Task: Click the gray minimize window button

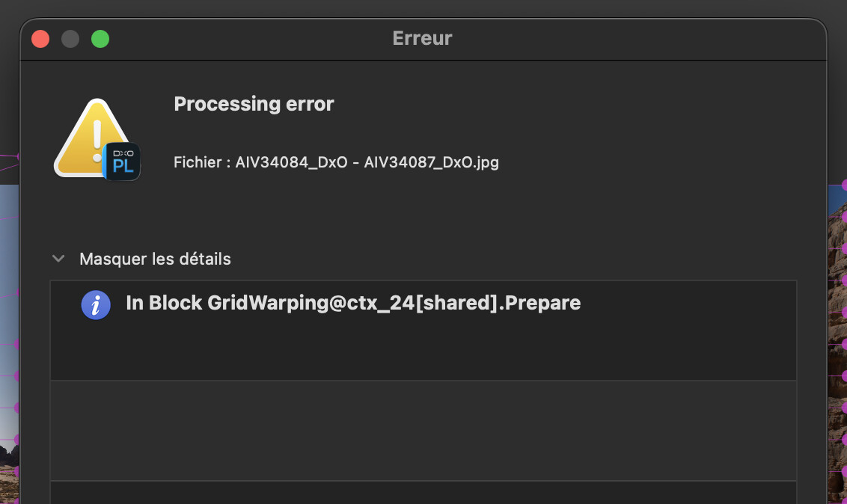Action: tap(70, 38)
